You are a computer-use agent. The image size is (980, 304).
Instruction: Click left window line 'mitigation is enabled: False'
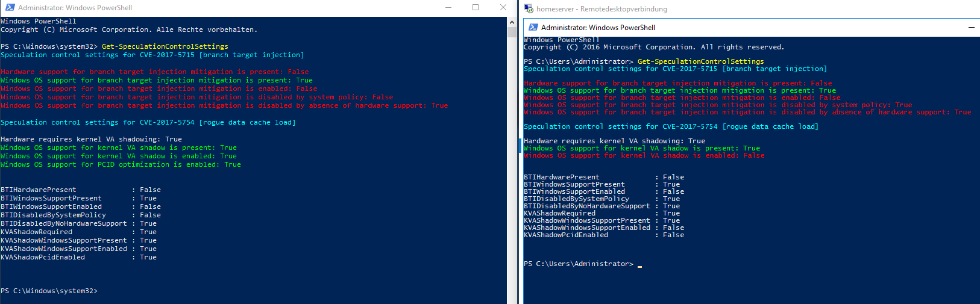159,88
